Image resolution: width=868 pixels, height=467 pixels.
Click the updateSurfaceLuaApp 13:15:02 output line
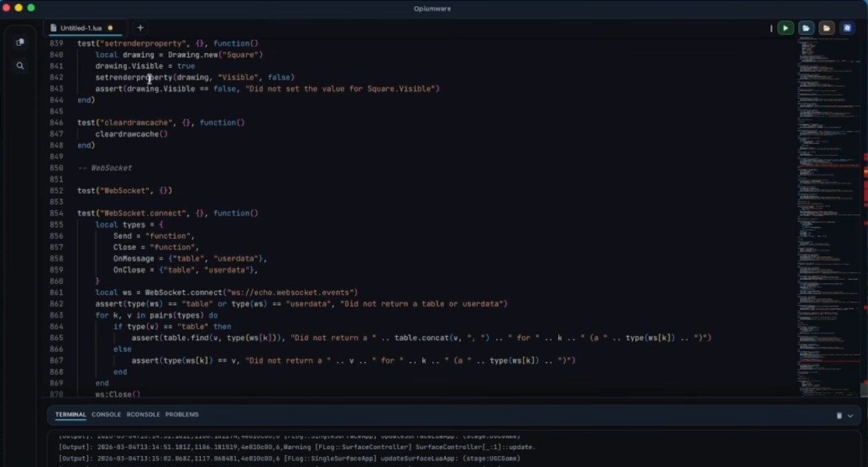(289, 458)
